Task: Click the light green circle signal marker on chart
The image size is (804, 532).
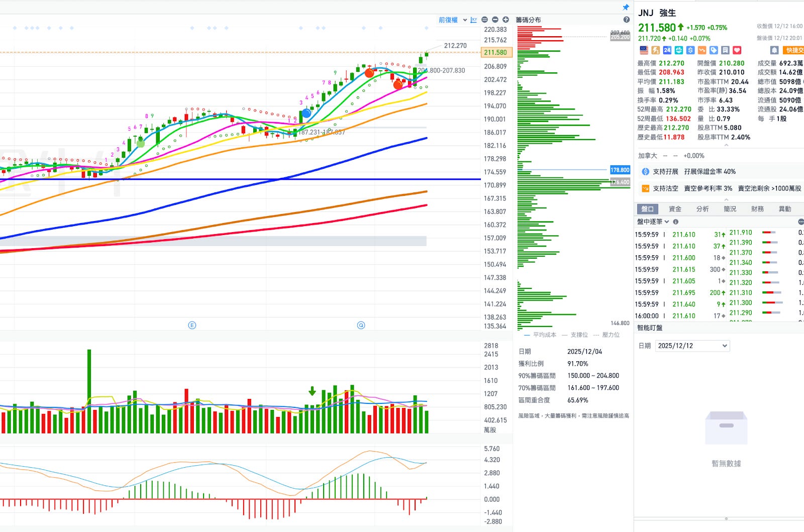Action: point(141,143)
